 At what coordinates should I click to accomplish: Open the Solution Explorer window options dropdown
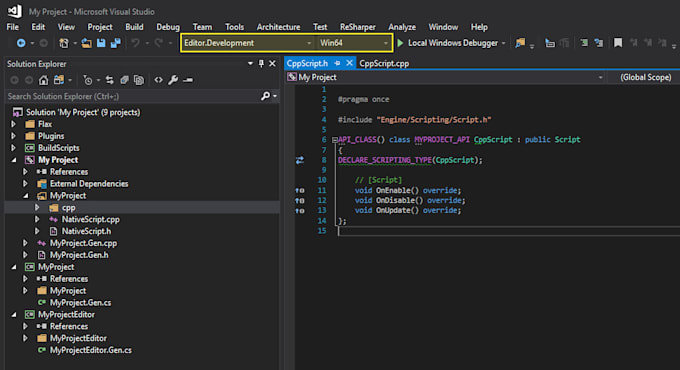point(250,64)
